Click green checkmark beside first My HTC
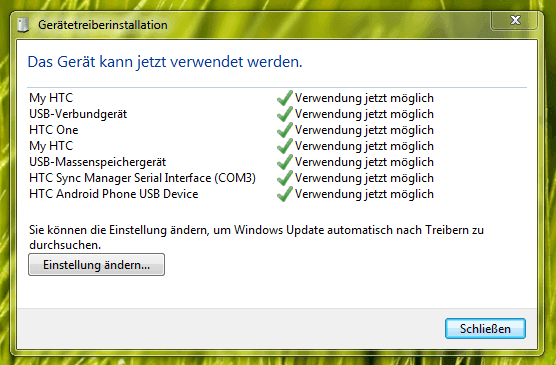Viewport: 556px width, 365px height. [x=284, y=98]
